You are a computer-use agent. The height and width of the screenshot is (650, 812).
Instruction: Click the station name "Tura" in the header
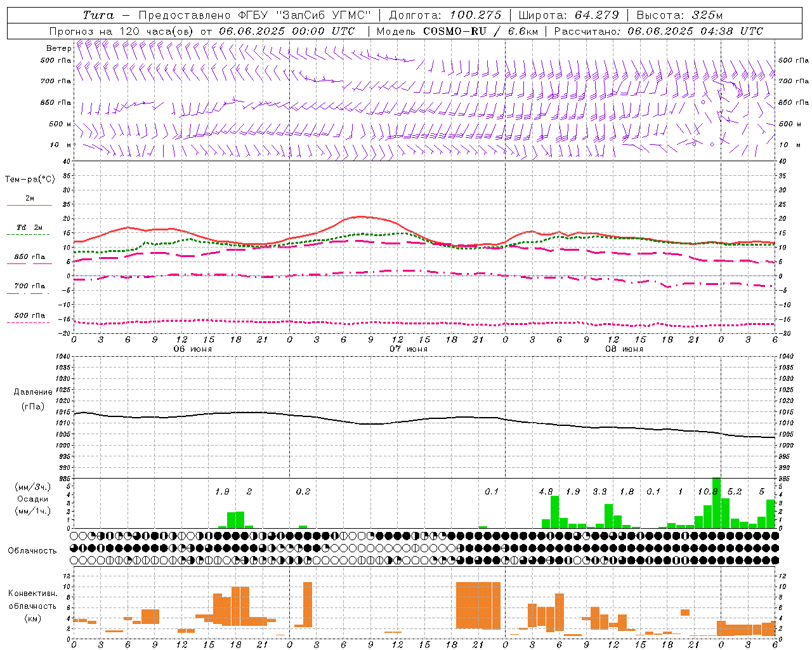pyautogui.click(x=98, y=15)
